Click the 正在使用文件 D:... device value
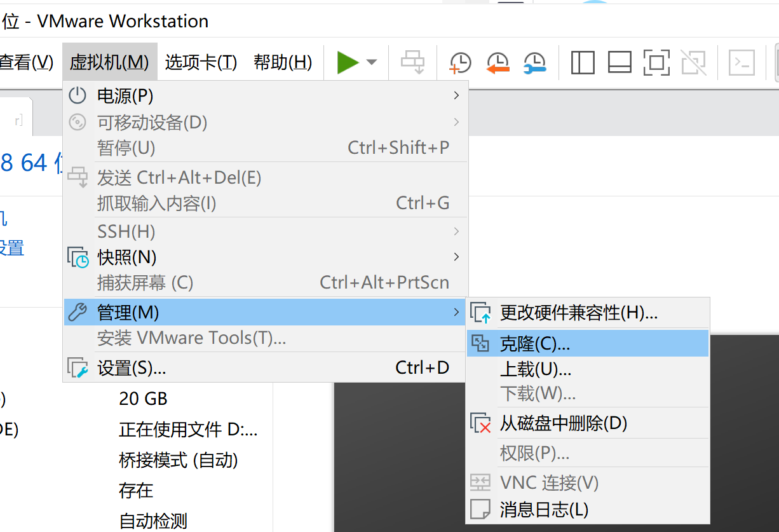 pos(188,430)
